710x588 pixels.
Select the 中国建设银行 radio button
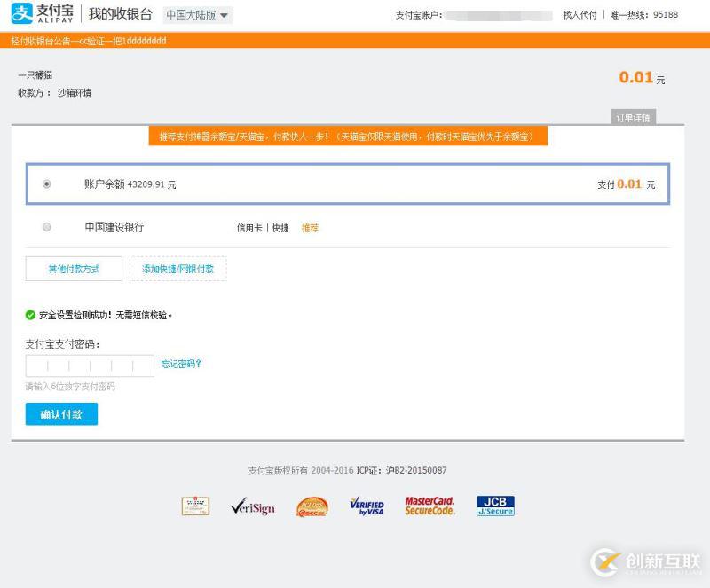pyautogui.click(x=47, y=227)
